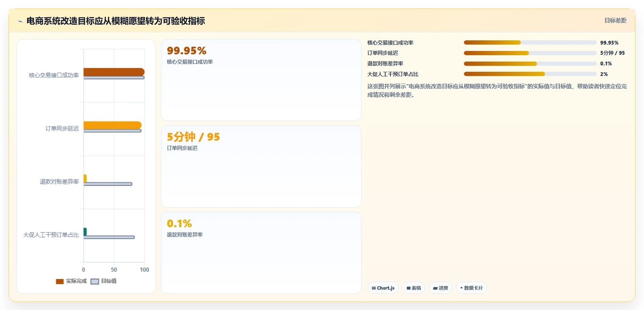This screenshot has height=310, width=644.
Task: Click the progress bar for 核心交易接口成功率
Action: tap(530, 42)
